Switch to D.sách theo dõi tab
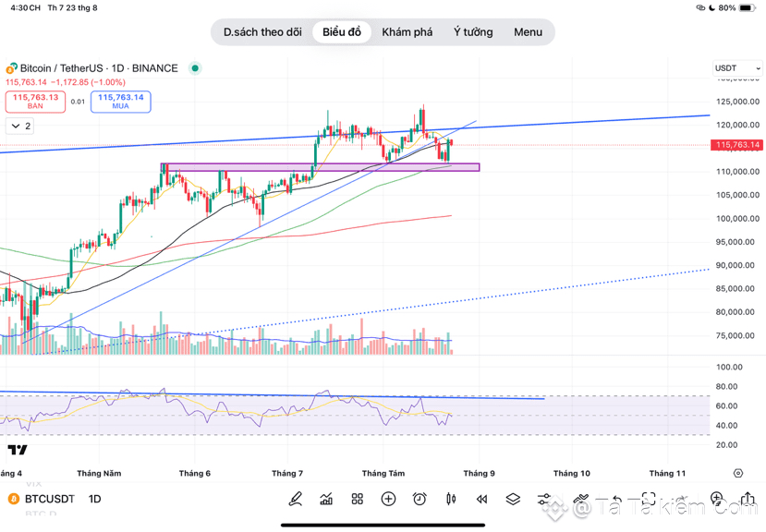Screen dimensions: 766x532 262,32
